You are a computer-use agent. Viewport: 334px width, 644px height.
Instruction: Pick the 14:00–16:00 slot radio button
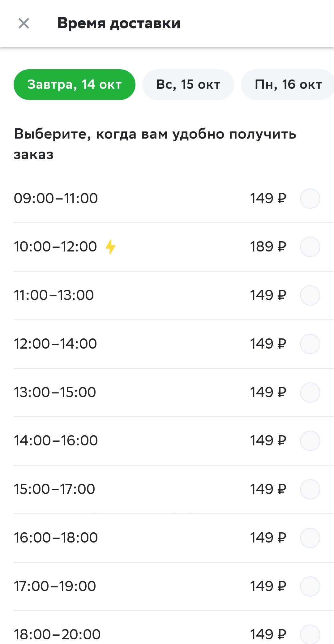(x=310, y=440)
